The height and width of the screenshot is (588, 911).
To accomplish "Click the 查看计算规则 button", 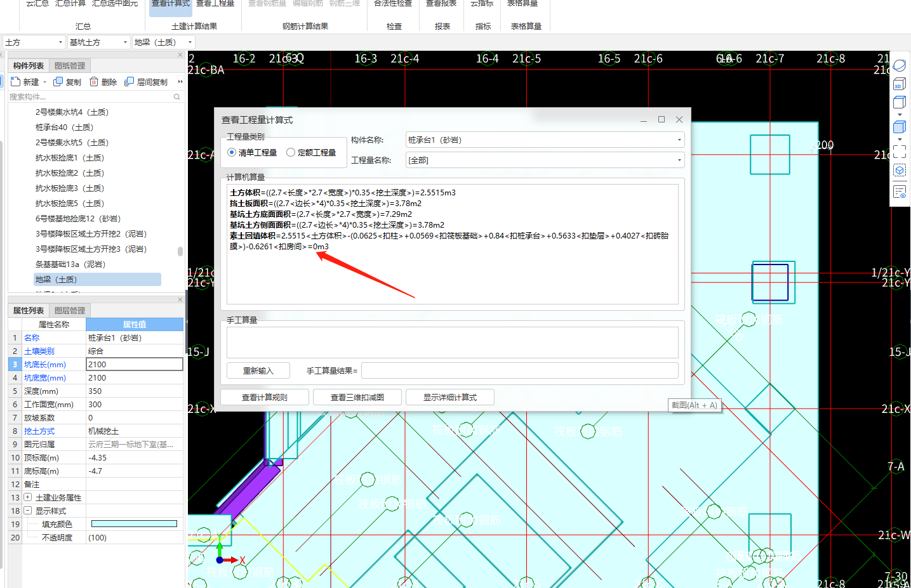I will pyautogui.click(x=265, y=397).
